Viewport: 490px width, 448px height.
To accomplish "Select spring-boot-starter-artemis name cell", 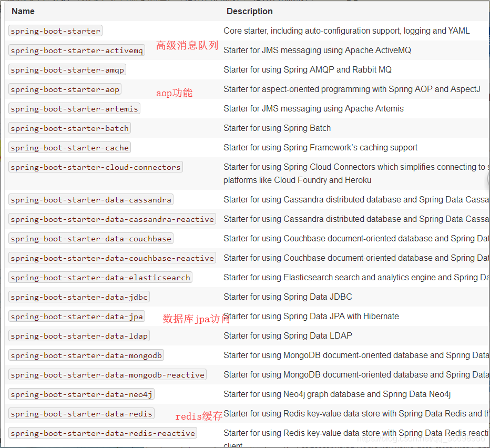I will point(74,108).
